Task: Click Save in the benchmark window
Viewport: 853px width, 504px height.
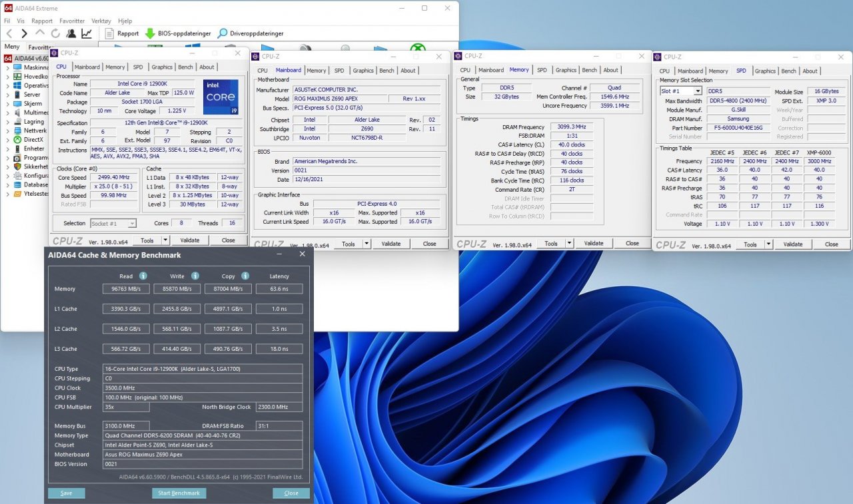Action: click(66, 493)
